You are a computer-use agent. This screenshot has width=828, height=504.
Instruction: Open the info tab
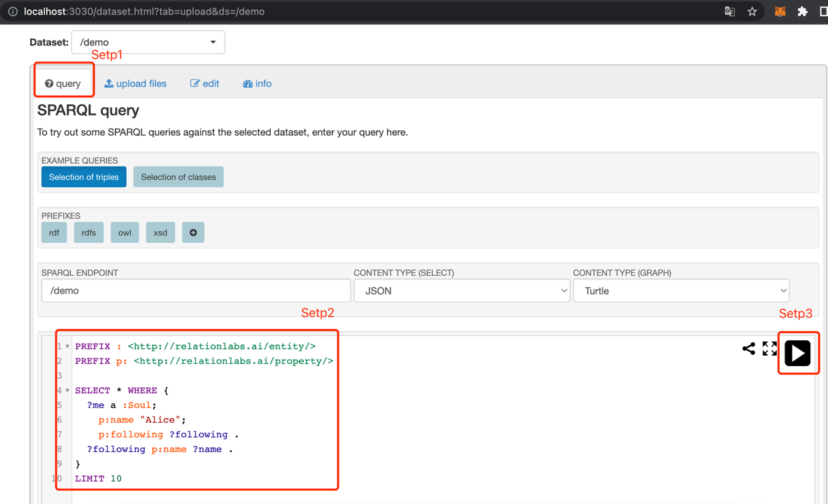(x=257, y=83)
